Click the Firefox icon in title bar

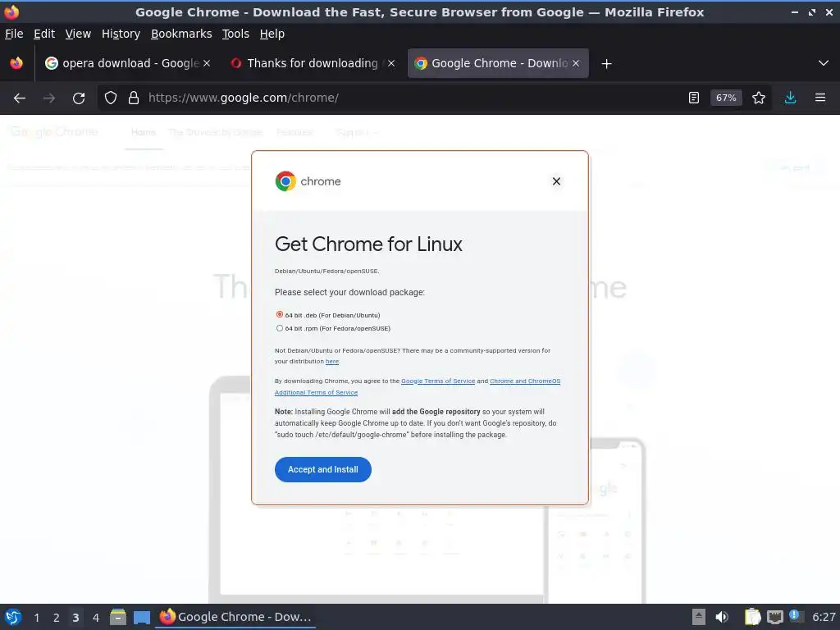11,11
